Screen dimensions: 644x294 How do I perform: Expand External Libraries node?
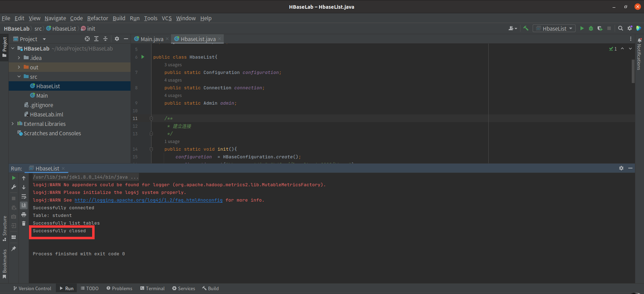click(13, 124)
